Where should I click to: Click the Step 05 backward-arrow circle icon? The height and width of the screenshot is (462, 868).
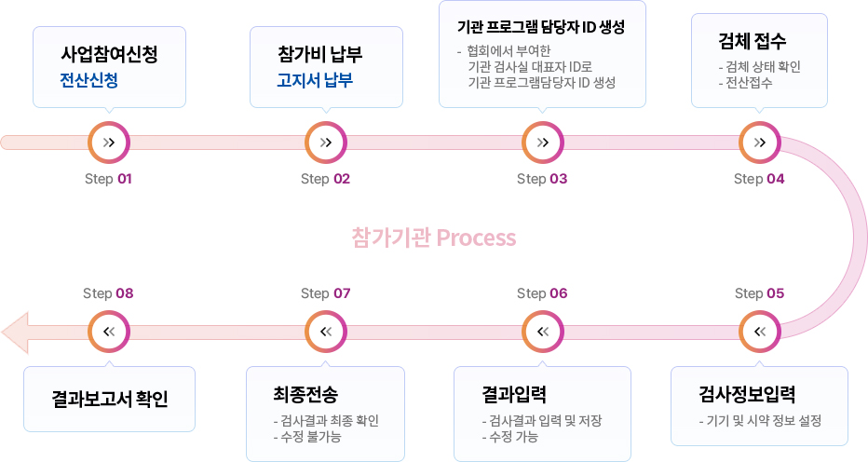(760, 332)
